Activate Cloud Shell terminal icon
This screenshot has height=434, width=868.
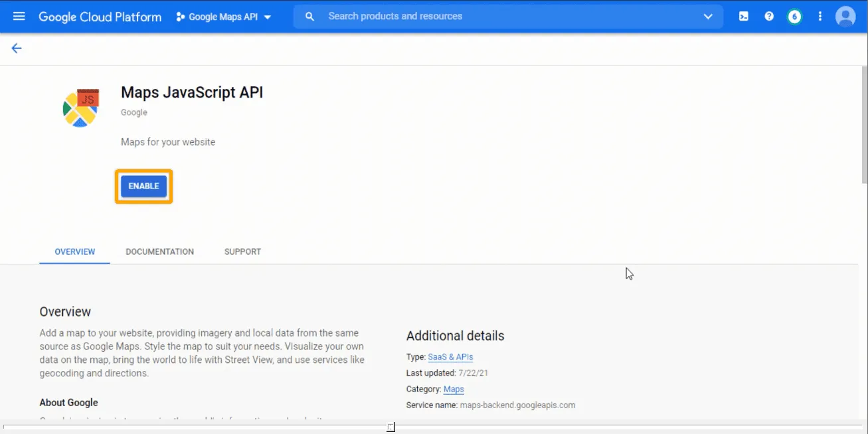tap(744, 17)
